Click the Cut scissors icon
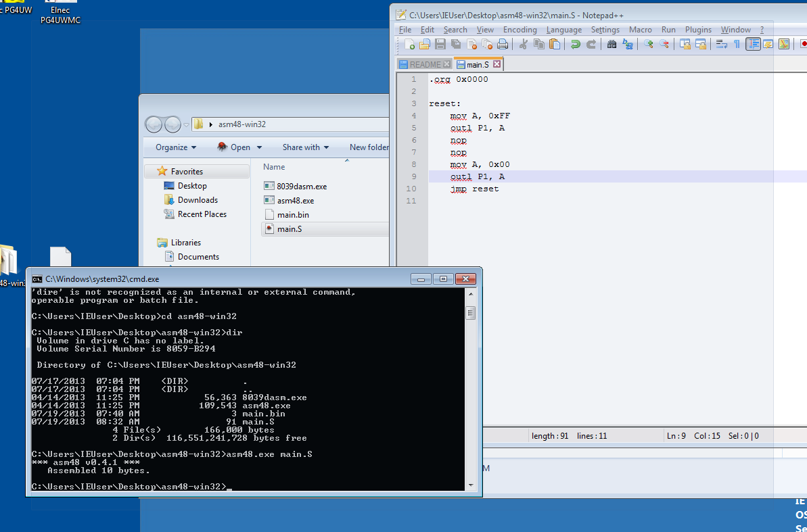Screen dimensions: 807x532 523,45
